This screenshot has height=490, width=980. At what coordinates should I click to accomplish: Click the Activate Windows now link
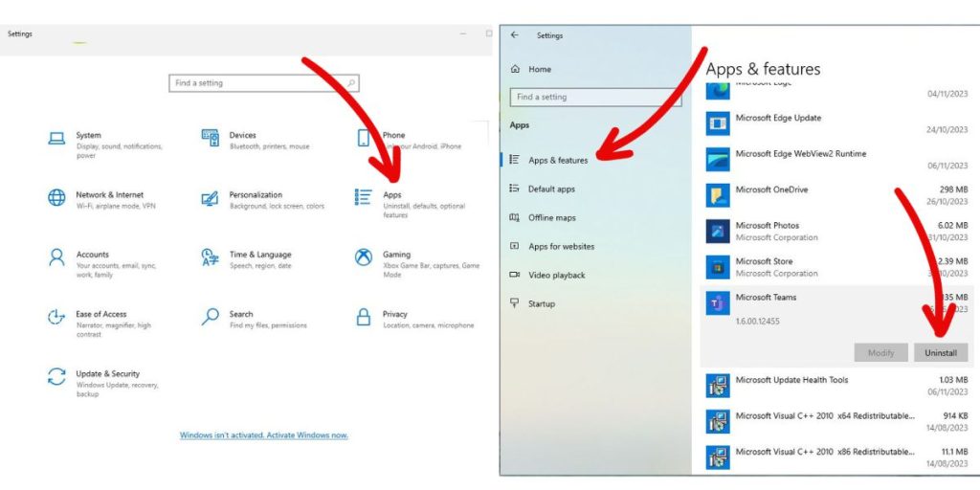[264, 435]
